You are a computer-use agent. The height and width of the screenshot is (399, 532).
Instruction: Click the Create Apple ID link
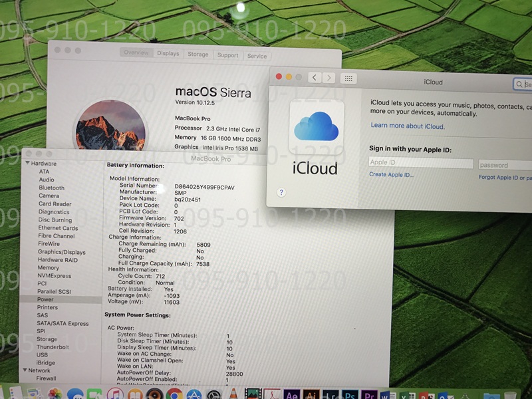point(391,175)
